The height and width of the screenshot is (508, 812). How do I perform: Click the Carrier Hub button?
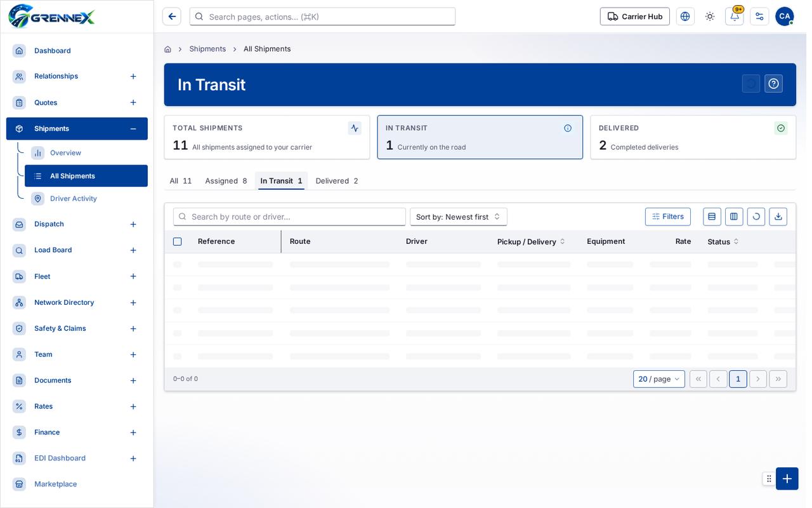[635, 17]
